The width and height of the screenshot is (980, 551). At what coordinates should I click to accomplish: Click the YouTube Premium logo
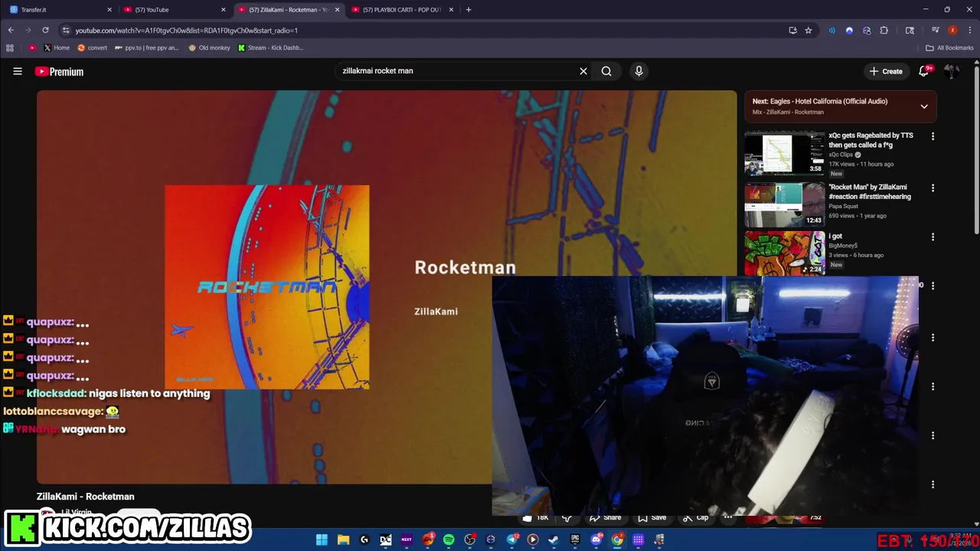[x=59, y=71]
